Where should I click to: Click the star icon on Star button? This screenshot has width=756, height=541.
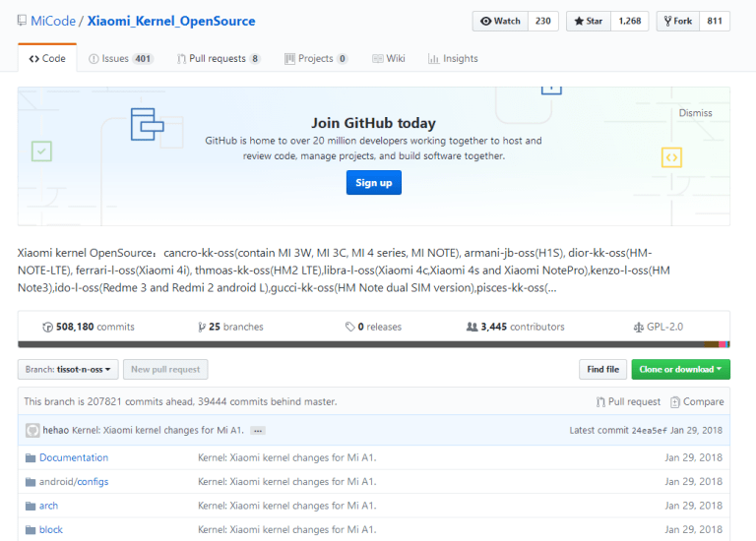579,22
